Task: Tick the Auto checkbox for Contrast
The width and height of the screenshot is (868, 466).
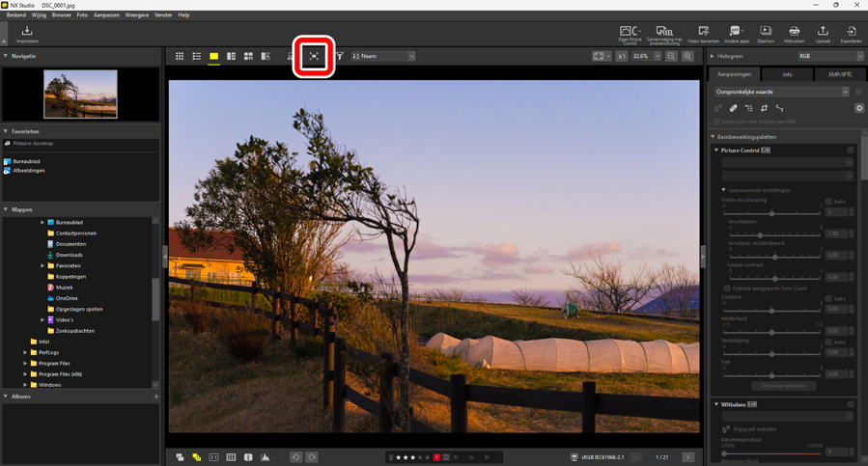Action: click(x=828, y=299)
